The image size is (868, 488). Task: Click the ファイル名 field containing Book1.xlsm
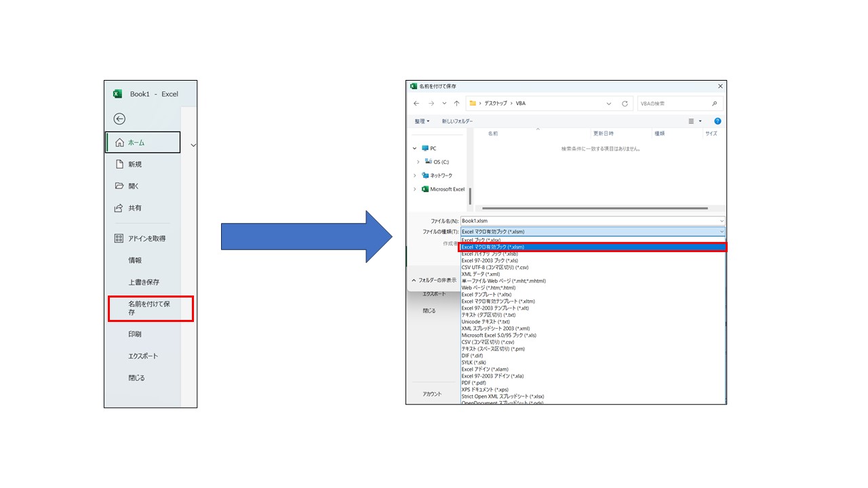click(593, 221)
